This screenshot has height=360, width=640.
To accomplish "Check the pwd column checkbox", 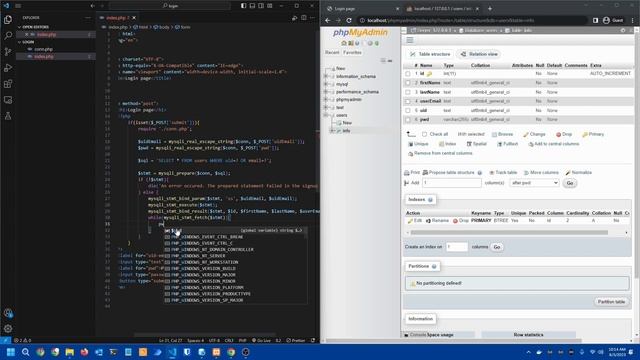I will point(408,120).
